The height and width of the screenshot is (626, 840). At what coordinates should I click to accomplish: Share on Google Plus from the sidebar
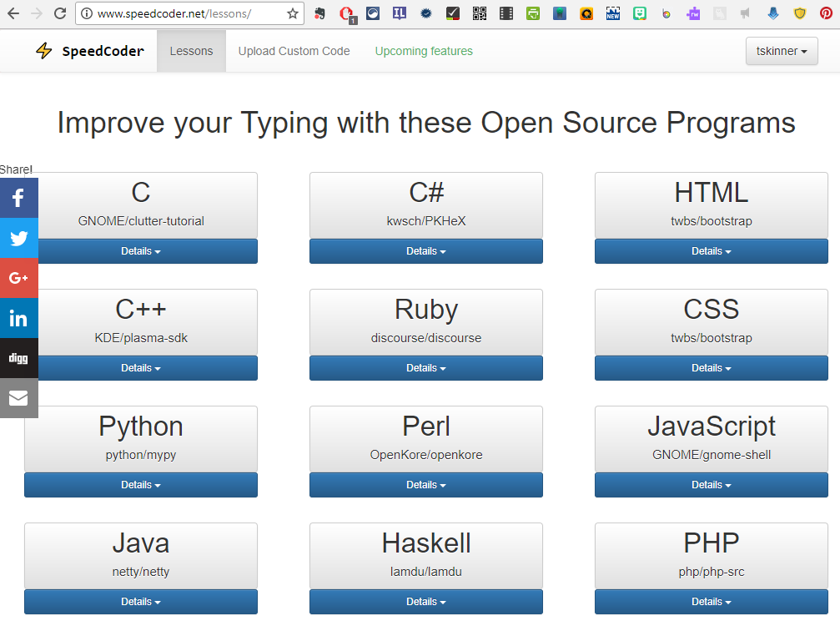18,278
